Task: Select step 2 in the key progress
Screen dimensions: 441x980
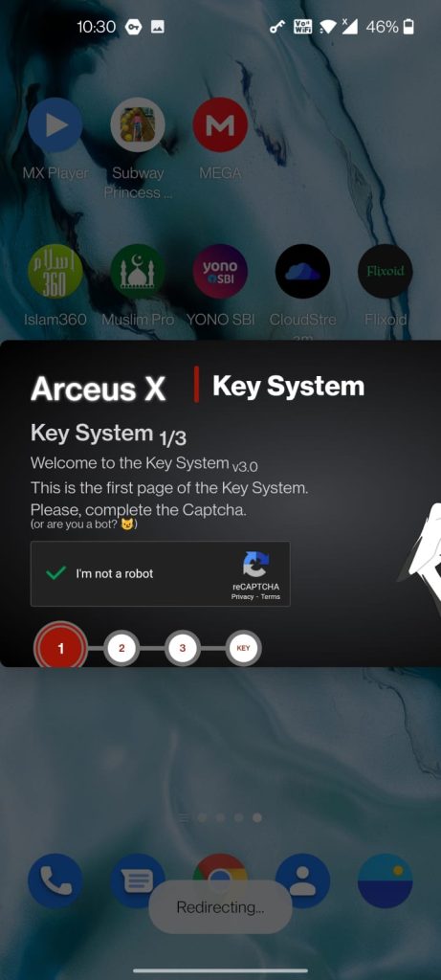Action: 121,648
